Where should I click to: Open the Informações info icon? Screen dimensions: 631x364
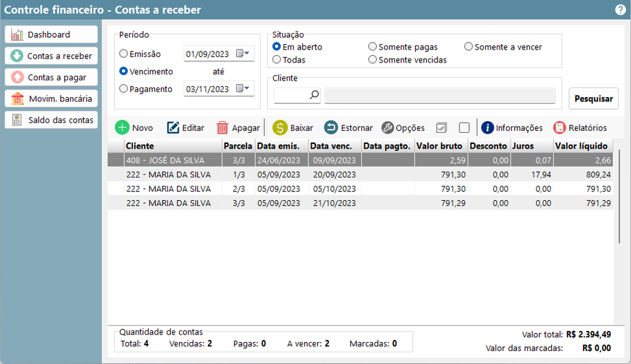pos(487,128)
